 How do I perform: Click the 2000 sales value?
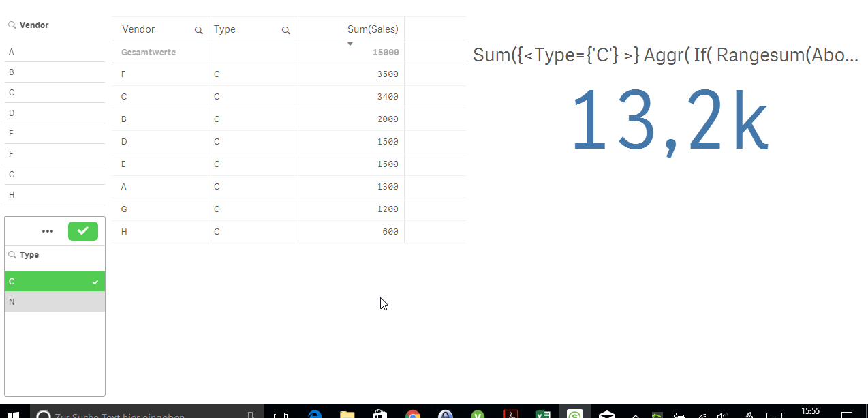coord(387,119)
